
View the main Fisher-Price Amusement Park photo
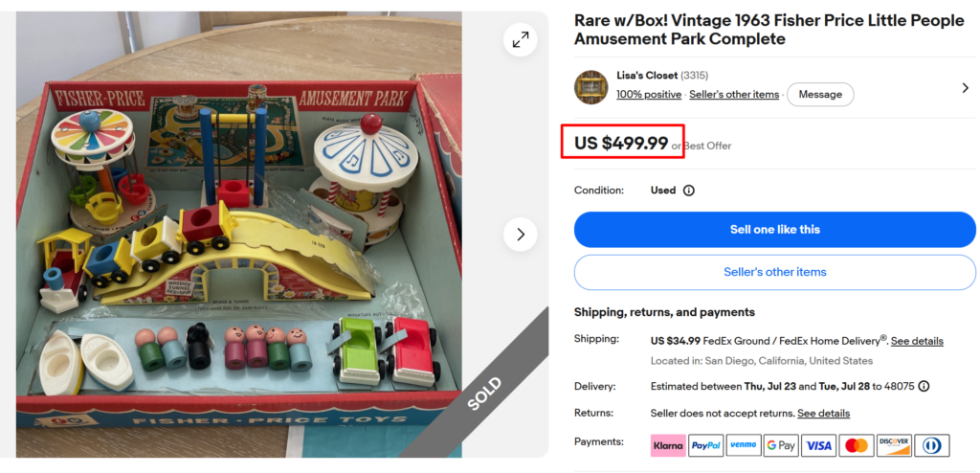click(238, 235)
